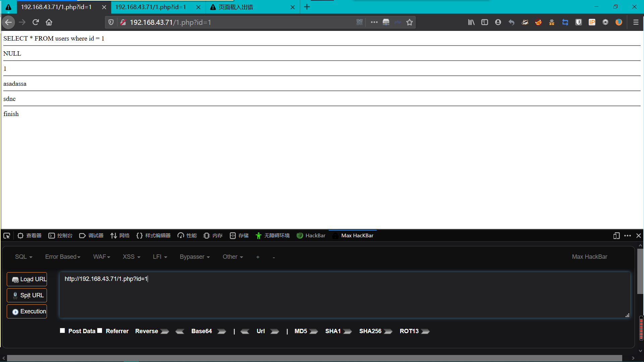
Task: Click the minus button in HackBar menu
Action: pos(274,257)
